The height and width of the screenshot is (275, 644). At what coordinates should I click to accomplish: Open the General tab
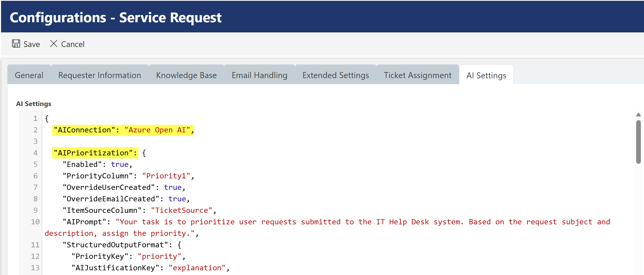coord(29,75)
